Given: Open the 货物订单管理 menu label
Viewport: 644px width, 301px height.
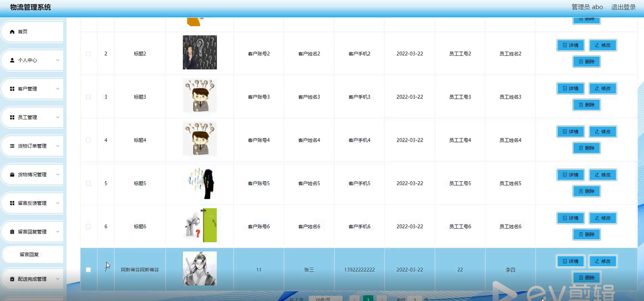Looking at the screenshot, I should pyautogui.click(x=32, y=146).
